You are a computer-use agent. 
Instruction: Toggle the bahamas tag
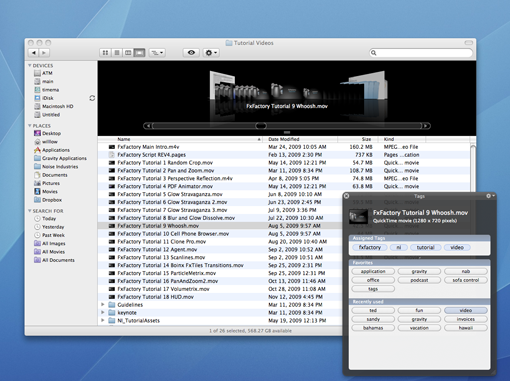tap(373, 328)
